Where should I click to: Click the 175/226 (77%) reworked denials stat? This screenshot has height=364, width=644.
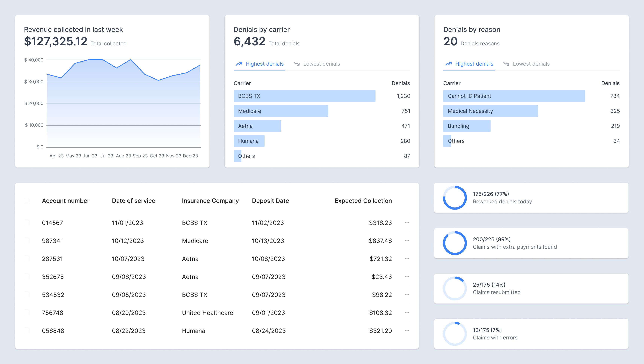coord(491,194)
